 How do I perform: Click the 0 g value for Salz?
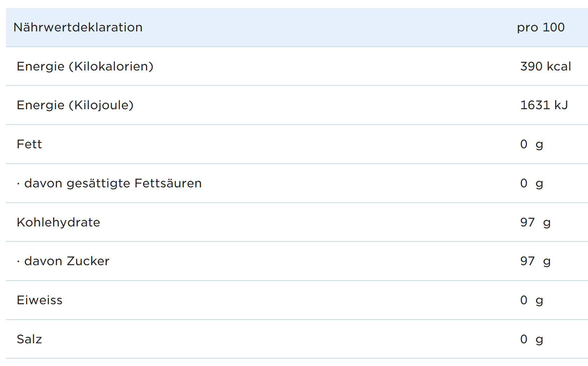point(531,339)
